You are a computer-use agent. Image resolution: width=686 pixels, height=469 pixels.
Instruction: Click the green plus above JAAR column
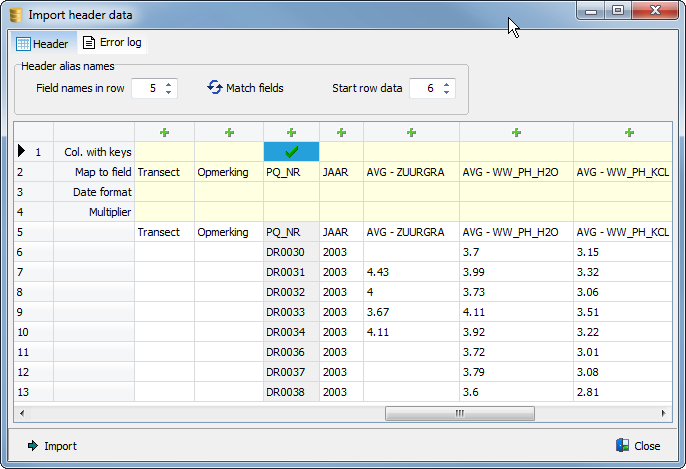point(341,132)
